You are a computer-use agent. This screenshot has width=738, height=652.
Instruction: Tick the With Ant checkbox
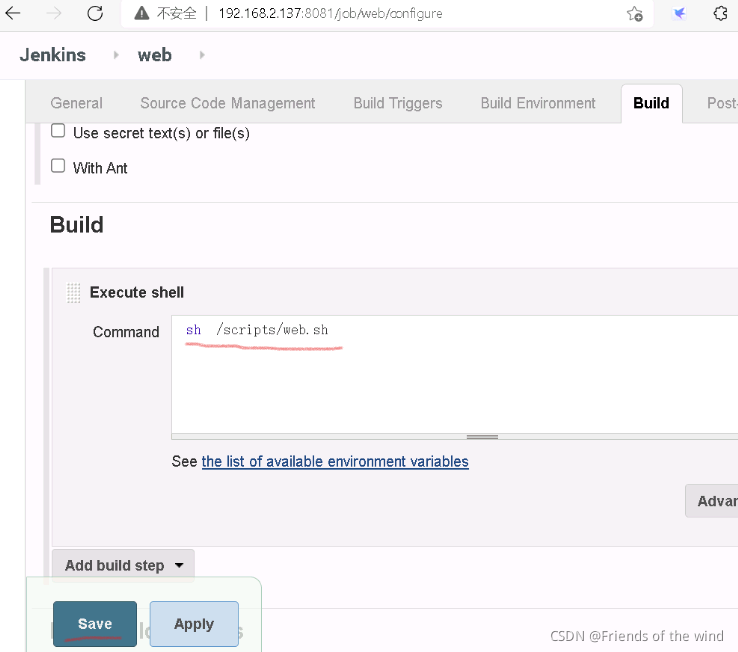point(58,166)
